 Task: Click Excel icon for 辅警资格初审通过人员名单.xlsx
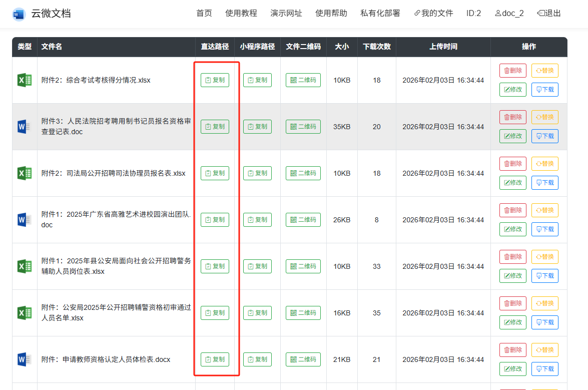click(25, 313)
